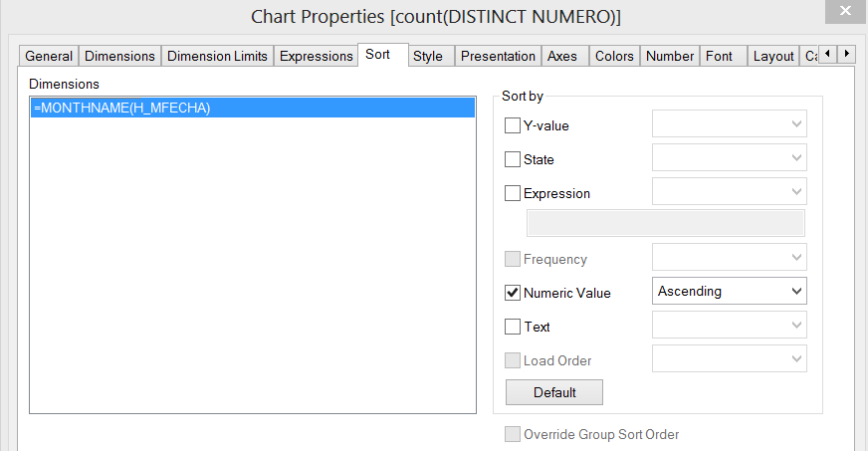
Task: Click the sort expression input field
Action: (x=665, y=223)
